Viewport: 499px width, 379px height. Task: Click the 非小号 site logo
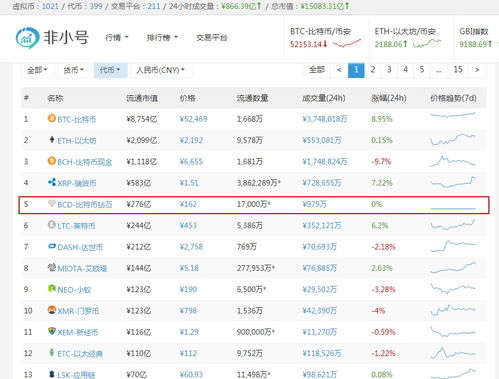[52, 37]
